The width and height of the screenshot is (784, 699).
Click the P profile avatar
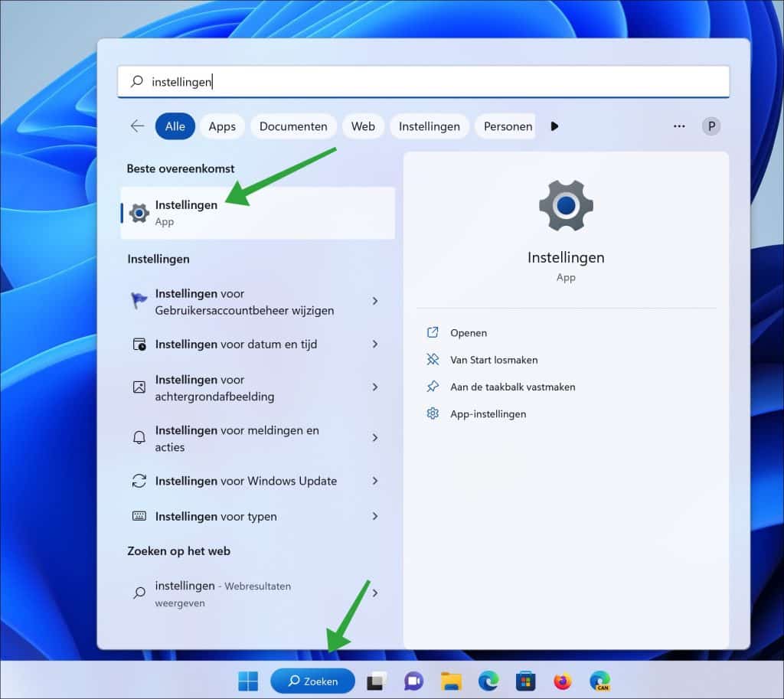point(711,126)
